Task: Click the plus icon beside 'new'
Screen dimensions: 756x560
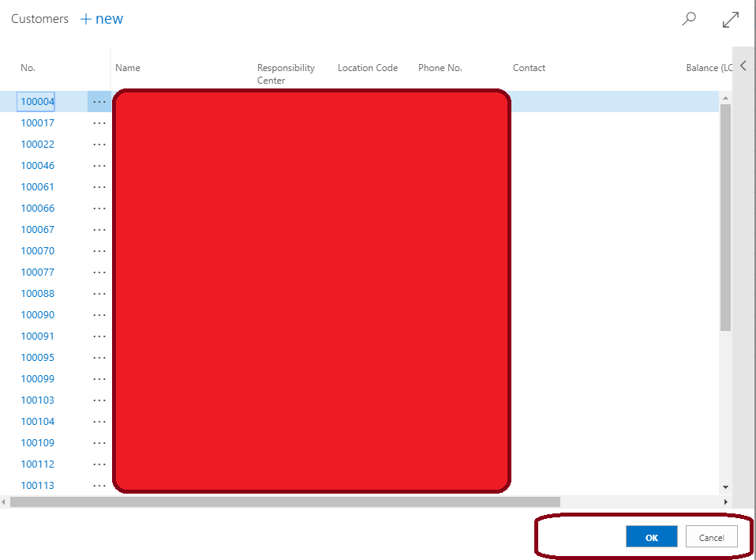Action: tap(84, 19)
